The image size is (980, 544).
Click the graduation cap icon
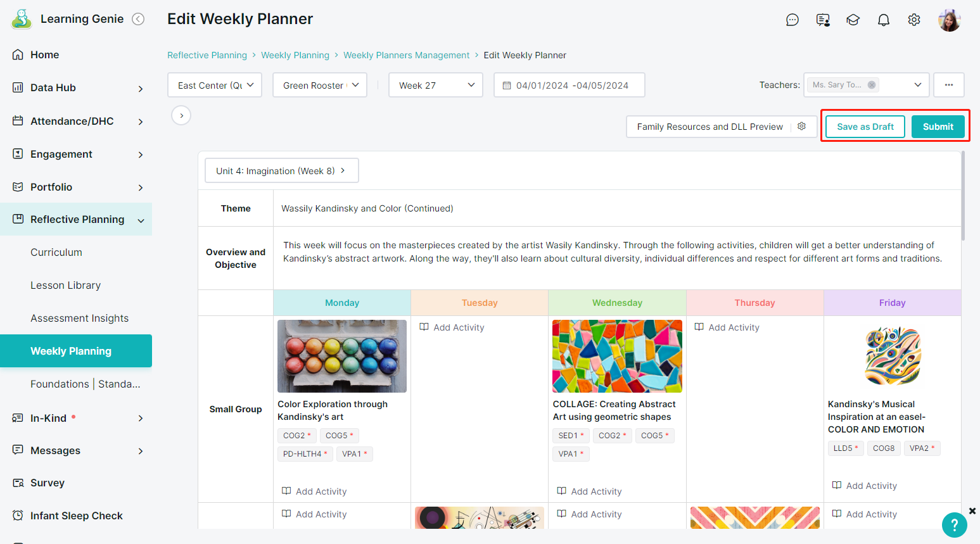pos(853,20)
